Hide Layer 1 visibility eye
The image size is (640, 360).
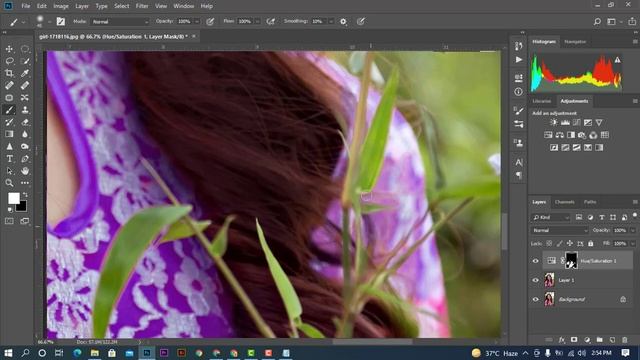[x=536, y=280]
